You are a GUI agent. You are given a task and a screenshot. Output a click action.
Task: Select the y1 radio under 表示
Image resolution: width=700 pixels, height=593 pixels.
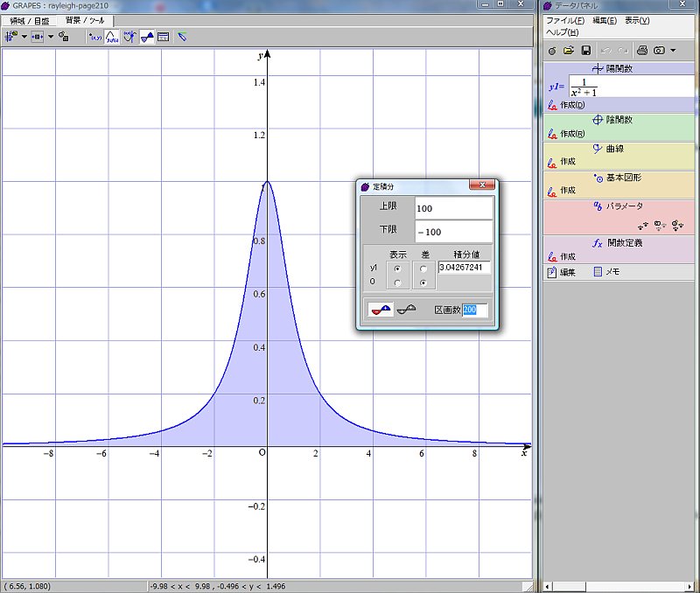click(398, 268)
